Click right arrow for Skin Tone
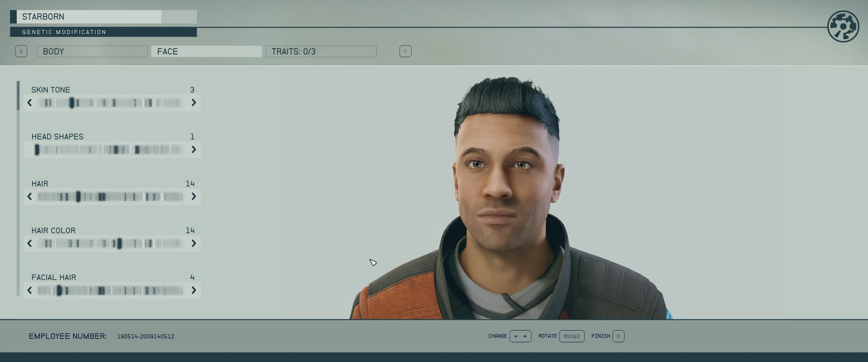 coord(194,102)
